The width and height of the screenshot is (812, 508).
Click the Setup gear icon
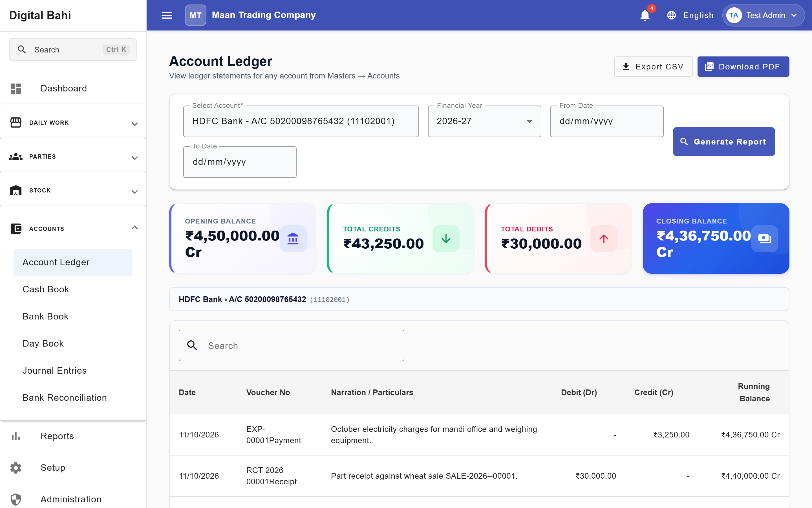point(16,468)
